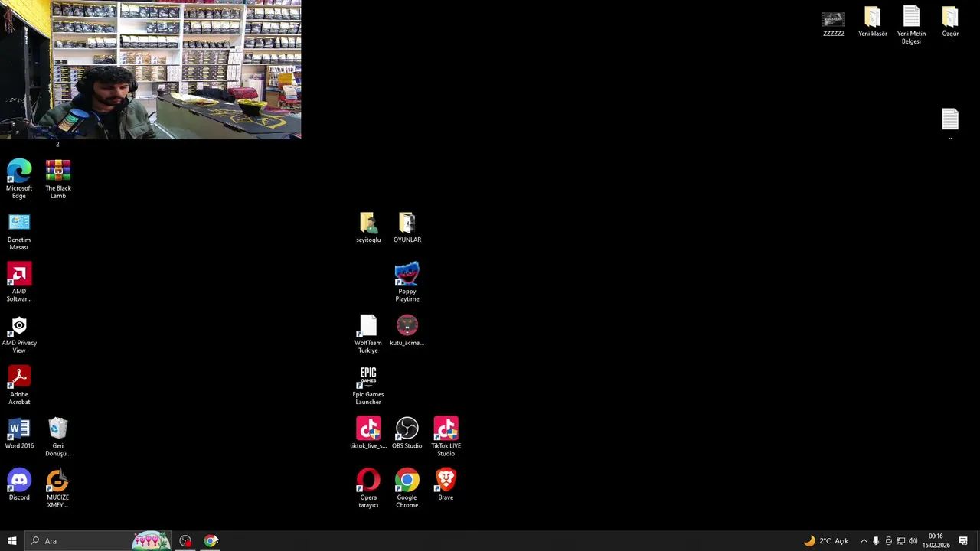
Task: Select the Geri Dönüşüm recycle bin icon
Action: click(x=58, y=437)
